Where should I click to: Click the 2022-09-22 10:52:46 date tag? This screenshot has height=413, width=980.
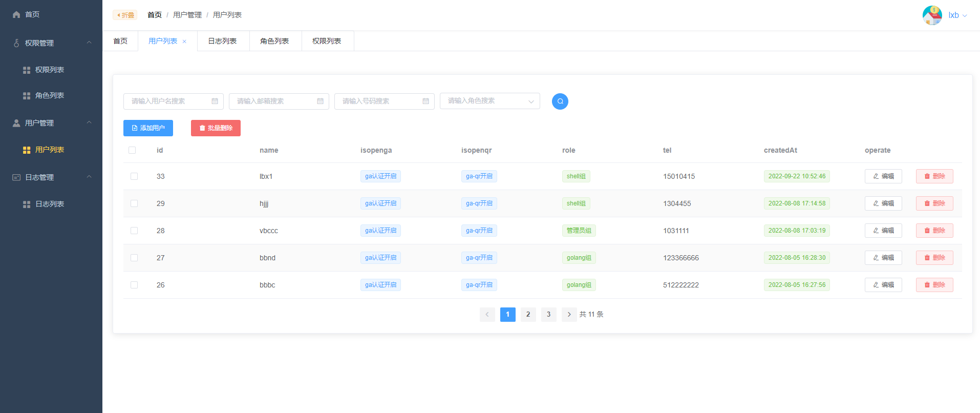pyautogui.click(x=797, y=176)
